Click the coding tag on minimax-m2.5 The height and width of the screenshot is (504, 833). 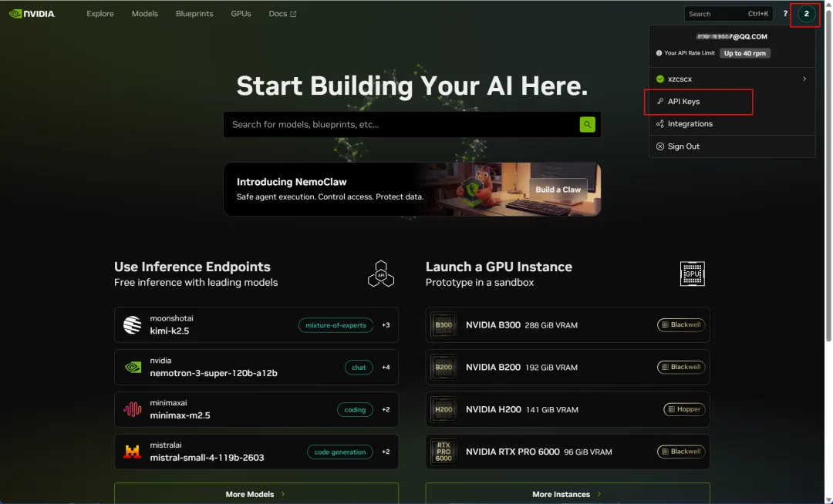tap(355, 409)
